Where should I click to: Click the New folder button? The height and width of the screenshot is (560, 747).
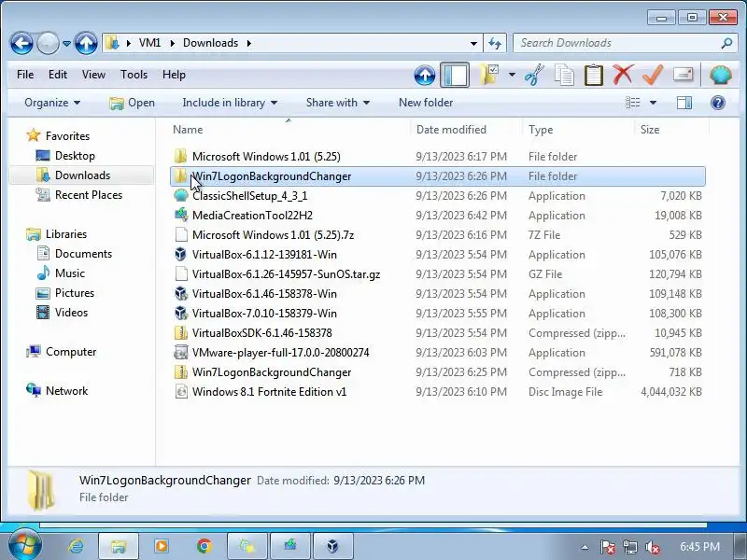pyautogui.click(x=426, y=103)
